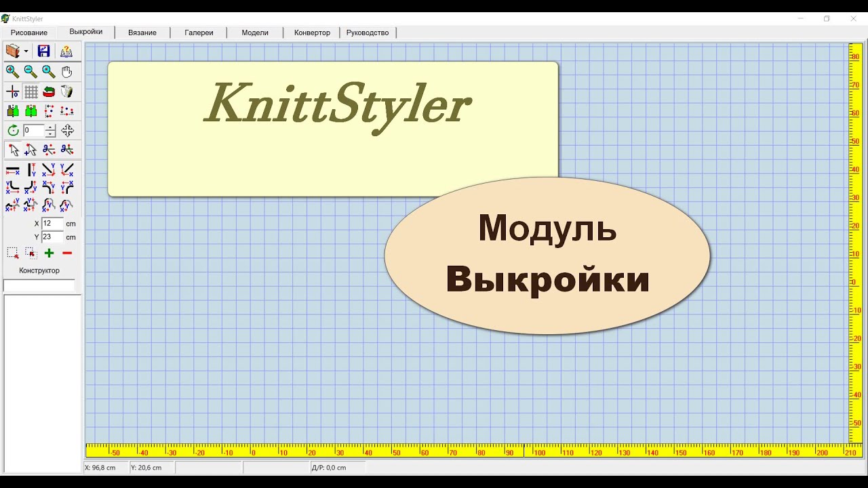Click the dotted rectangle deselect icon
The height and width of the screenshot is (488, 868).
[31, 253]
